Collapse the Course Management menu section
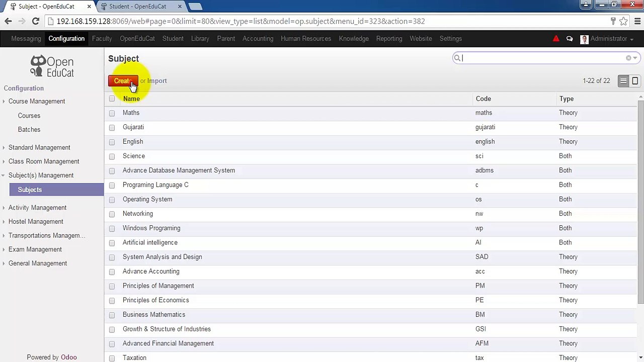The width and height of the screenshot is (644, 362). tap(37, 101)
